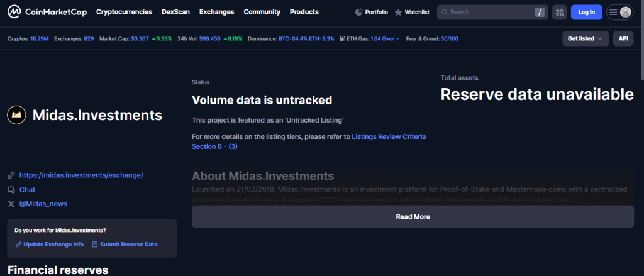Follow the Listings Review Criteria link
The height and width of the screenshot is (276, 644).
[388, 136]
